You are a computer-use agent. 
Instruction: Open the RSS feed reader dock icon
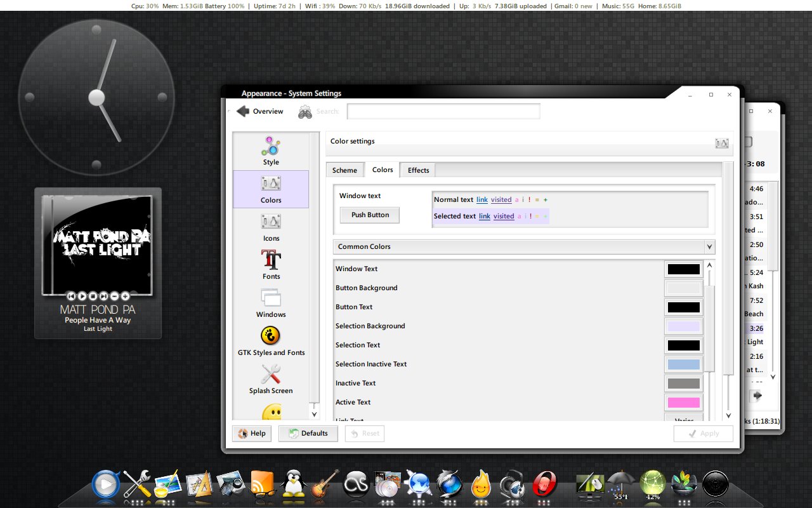(263, 485)
